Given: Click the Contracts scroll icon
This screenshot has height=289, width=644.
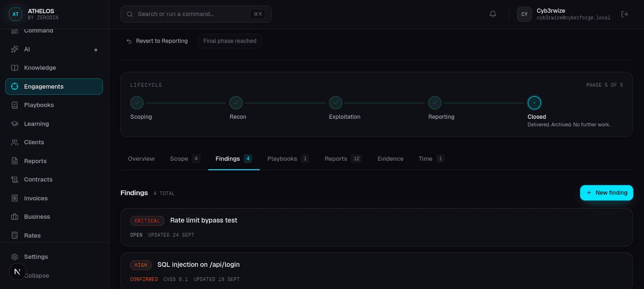Looking at the screenshot, I should pos(15,180).
